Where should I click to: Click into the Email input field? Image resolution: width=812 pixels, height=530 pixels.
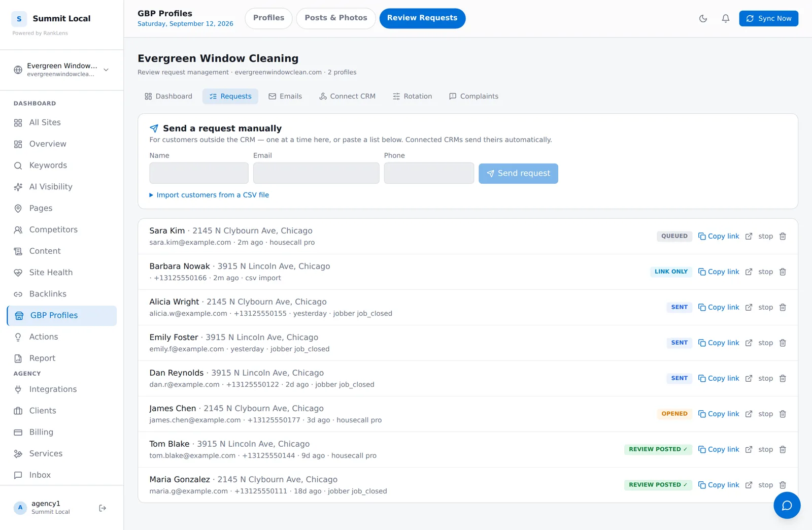tap(316, 173)
